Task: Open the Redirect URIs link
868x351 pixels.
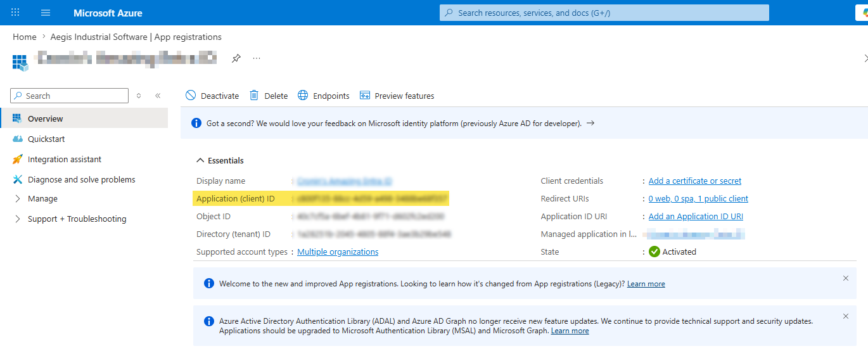Action: [698, 199]
